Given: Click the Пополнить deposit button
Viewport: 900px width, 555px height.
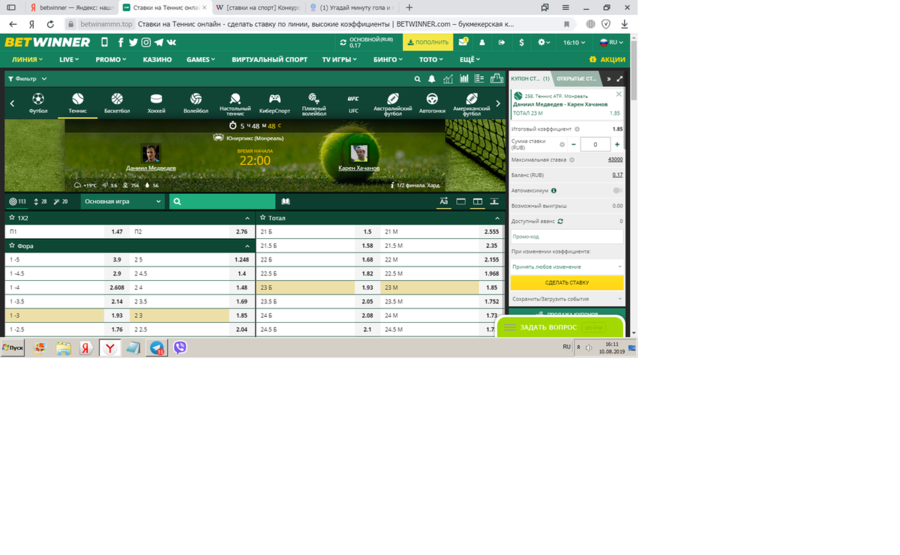Looking at the screenshot, I should pyautogui.click(x=428, y=43).
